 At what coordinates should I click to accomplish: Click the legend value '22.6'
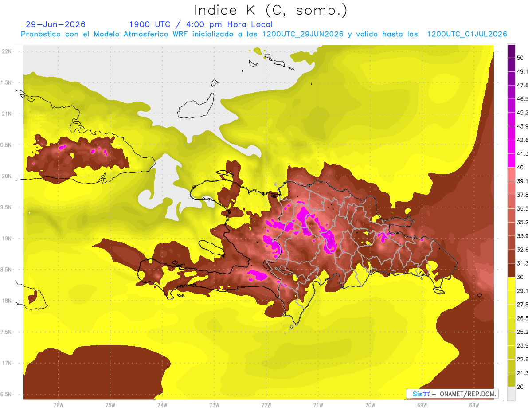coord(522,359)
